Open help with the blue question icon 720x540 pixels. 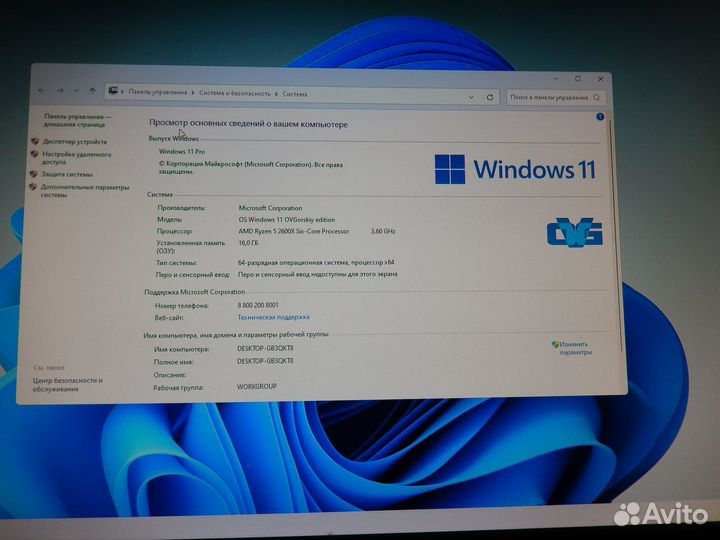pyautogui.click(x=600, y=117)
